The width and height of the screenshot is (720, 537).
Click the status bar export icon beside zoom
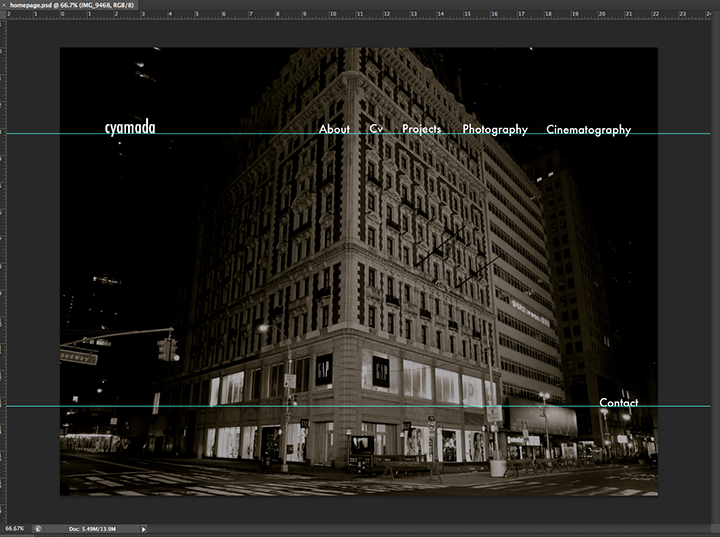click(38, 528)
